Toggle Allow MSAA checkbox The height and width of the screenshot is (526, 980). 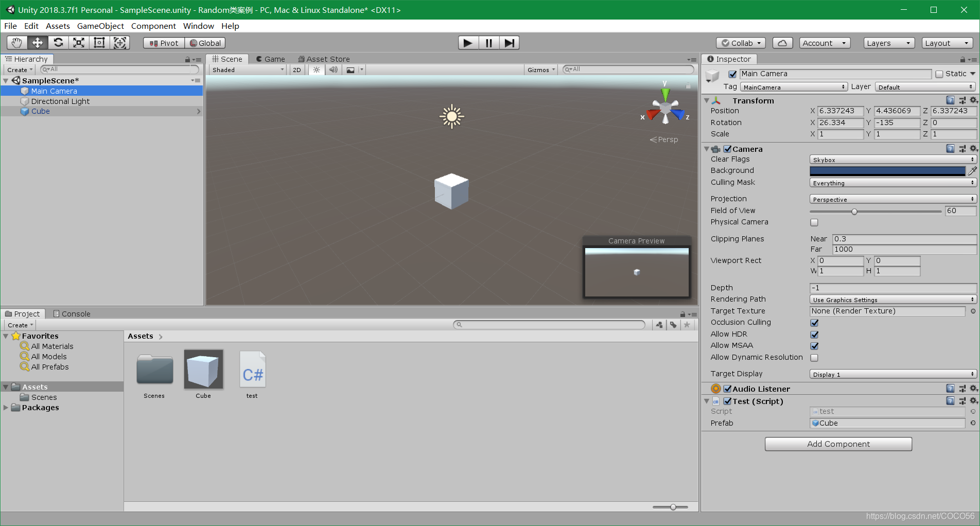(x=814, y=346)
